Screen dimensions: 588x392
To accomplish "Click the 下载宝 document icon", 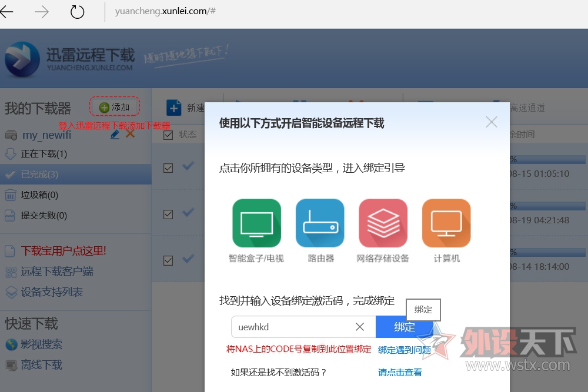I will pos(10,251).
